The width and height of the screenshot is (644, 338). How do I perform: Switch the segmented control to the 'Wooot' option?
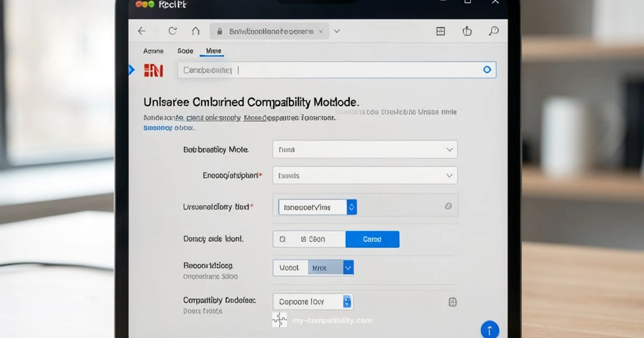[x=290, y=267]
